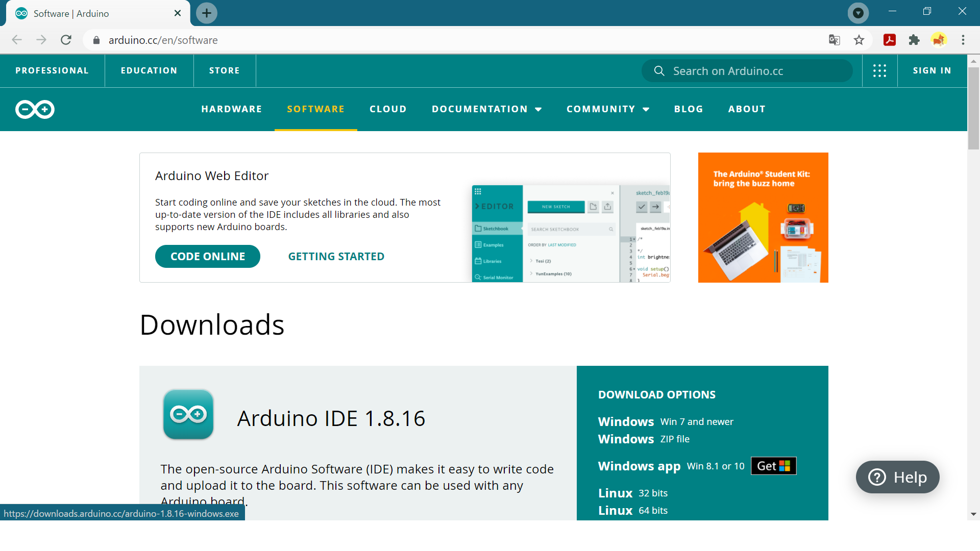Viewport: 980px width, 551px height.
Task: Open Chrome three-dot menu
Action: click(963, 40)
